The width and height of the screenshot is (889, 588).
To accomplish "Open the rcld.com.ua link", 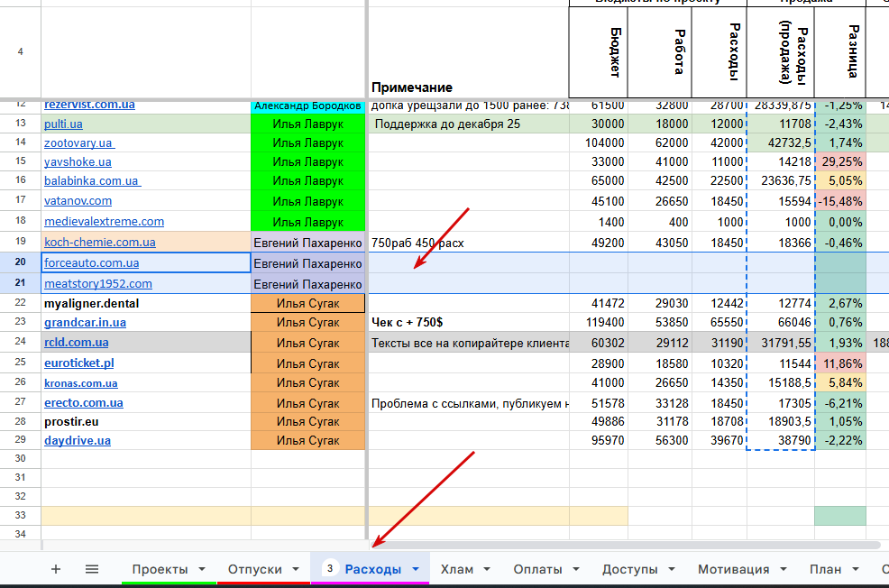I will pyautogui.click(x=77, y=343).
